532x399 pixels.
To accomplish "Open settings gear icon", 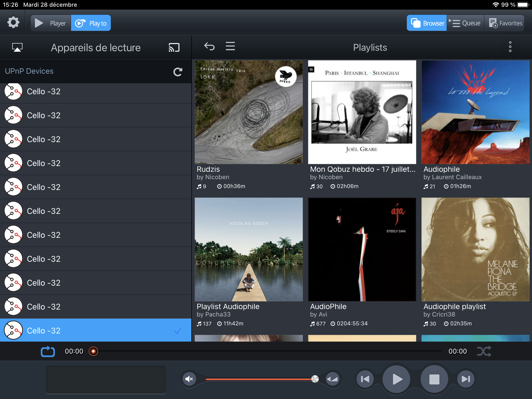I will coord(13,23).
